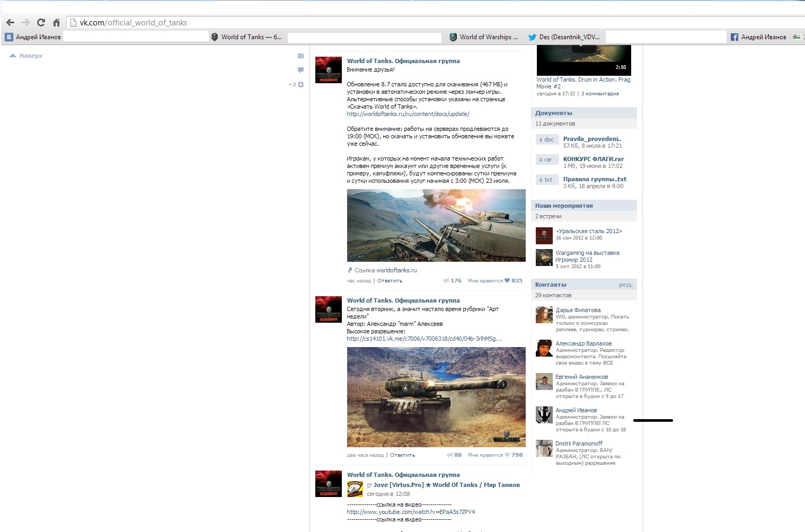805x532 pixels.
Task: Open the World of Tanks bookmark
Action: coord(247,37)
